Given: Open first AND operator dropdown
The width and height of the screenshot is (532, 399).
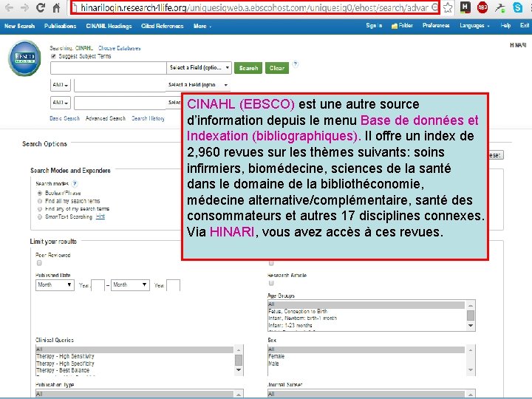Looking at the screenshot, I should [x=61, y=85].
